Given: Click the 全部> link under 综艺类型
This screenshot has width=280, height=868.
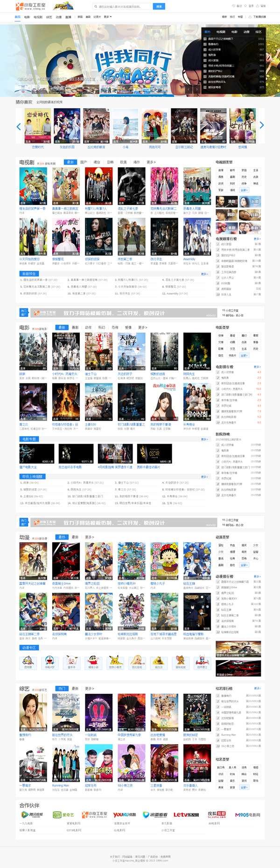Looking at the screenshot, I should pyautogui.click(x=244, y=787).
